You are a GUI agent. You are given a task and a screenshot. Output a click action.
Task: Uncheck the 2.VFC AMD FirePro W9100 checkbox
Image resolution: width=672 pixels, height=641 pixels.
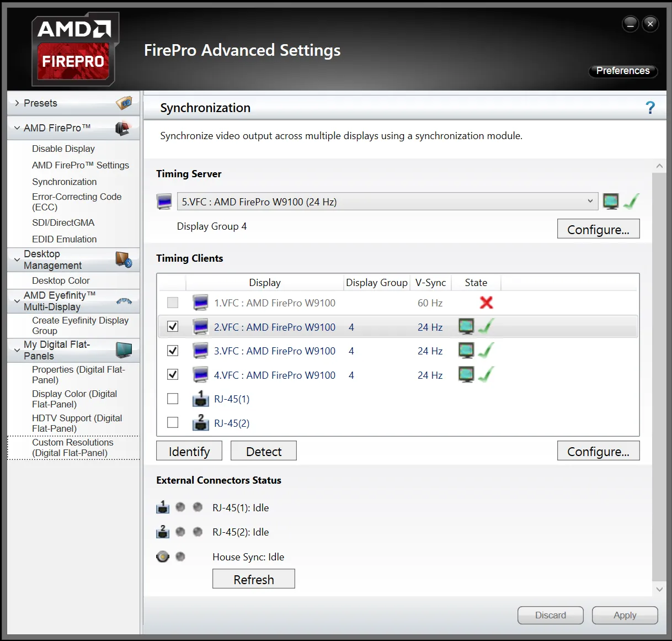173,327
